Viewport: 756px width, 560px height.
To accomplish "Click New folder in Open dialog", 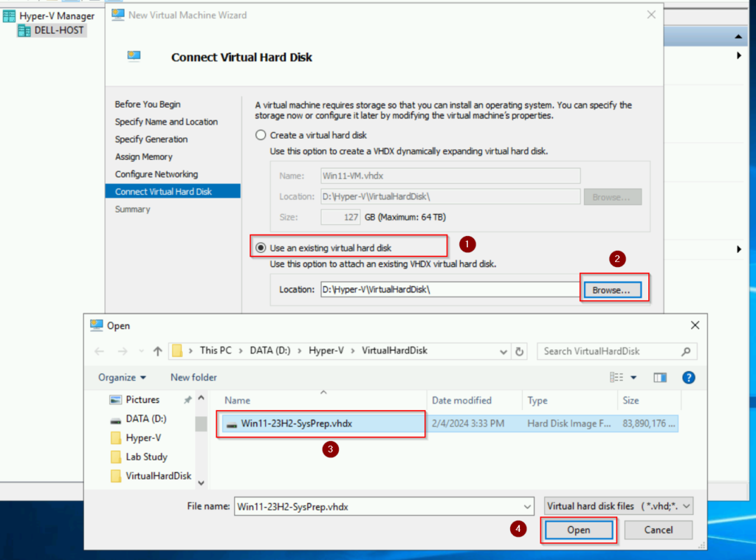I will 193,377.
